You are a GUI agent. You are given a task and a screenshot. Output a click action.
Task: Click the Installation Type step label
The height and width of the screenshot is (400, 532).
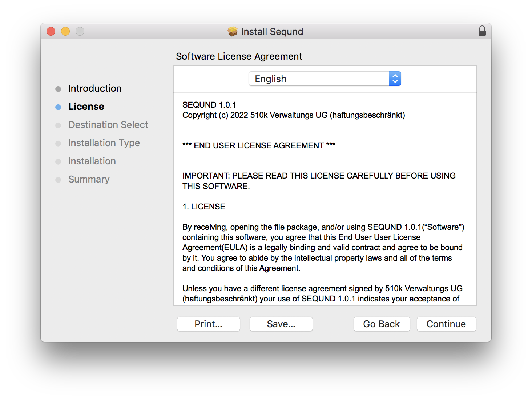click(104, 143)
